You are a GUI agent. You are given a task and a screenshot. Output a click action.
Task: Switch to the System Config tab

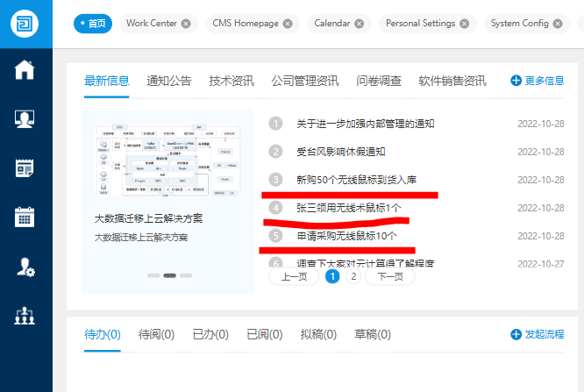pyautogui.click(x=519, y=24)
